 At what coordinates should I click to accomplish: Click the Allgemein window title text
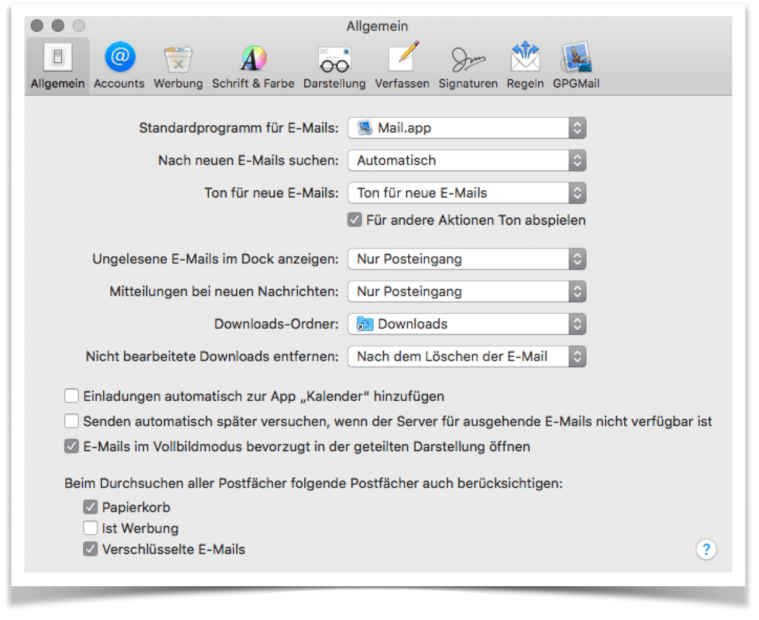[x=377, y=26]
